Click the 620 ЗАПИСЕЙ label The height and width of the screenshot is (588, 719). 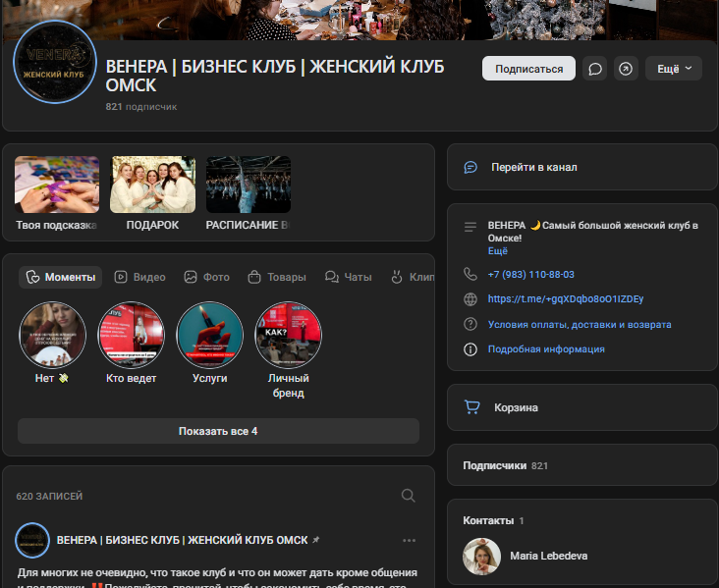point(49,497)
